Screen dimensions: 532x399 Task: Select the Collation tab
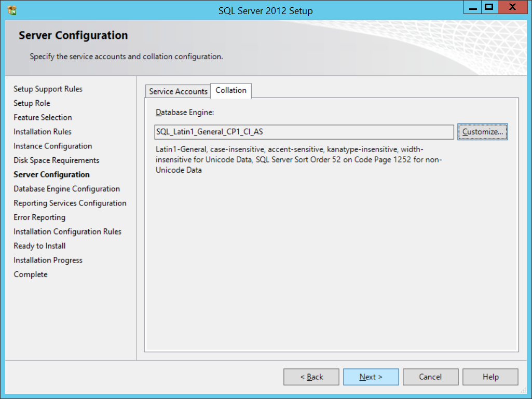(x=230, y=90)
